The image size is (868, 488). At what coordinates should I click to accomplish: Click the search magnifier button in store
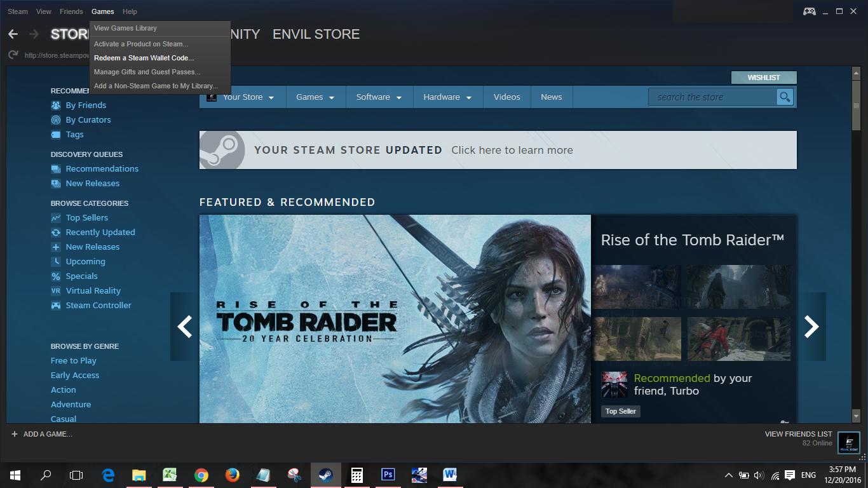785,97
